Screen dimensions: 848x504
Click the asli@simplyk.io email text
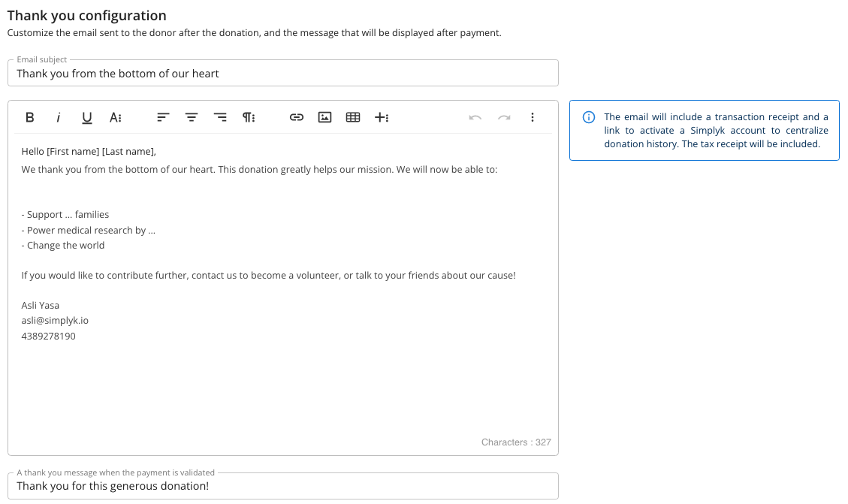[x=55, y=321]
